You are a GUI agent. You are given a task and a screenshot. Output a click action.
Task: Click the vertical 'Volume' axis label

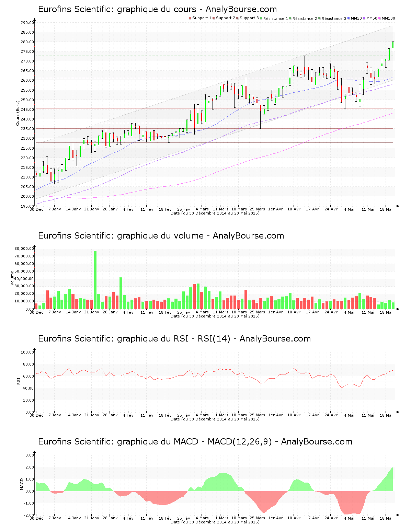[x=12, y=278]
